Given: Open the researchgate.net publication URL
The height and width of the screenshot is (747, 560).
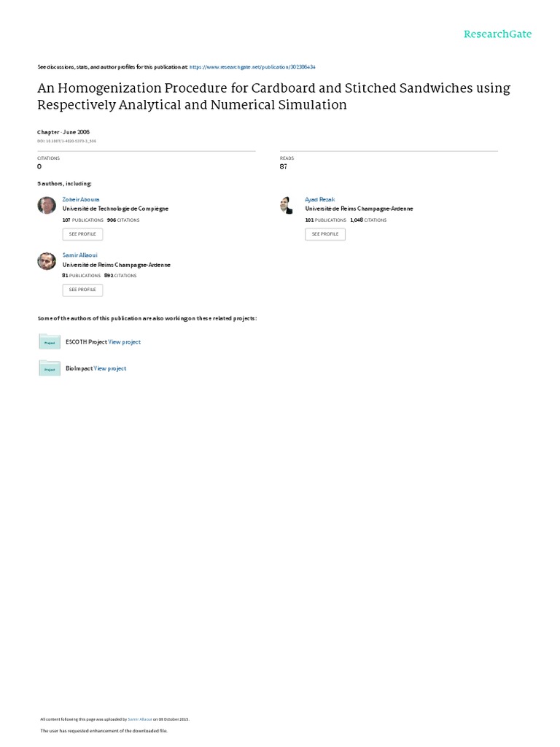Looking at the screenshot, I should pyautogui.click(x=262, y=66).
